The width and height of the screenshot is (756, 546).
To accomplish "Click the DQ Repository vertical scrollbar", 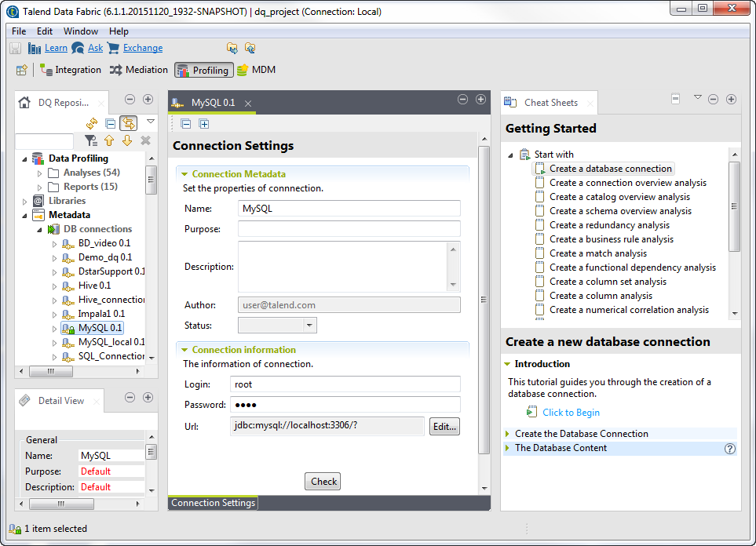I will pyautogui.click(x=151, y=180).
